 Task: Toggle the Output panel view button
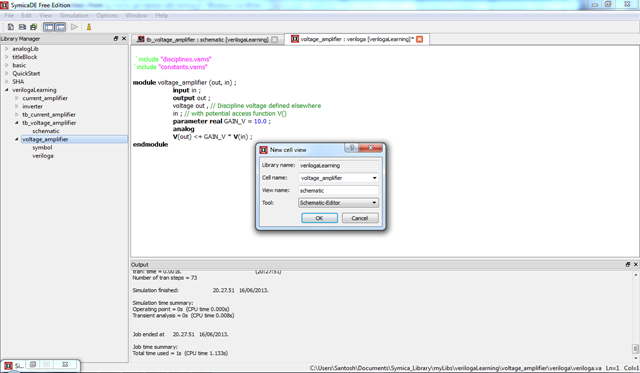[x=60, y=27]
